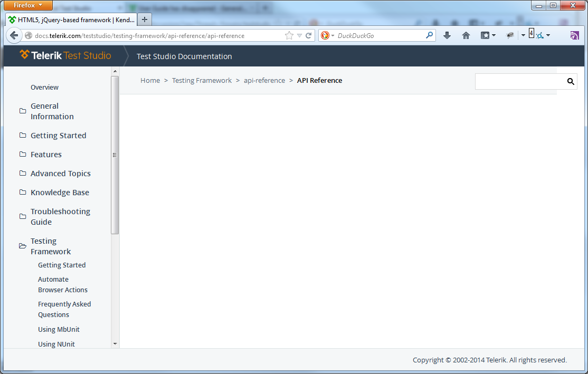Open the dropdown after the tracker extension icon
Screen dimensions: 588x374
pos(548,35)
